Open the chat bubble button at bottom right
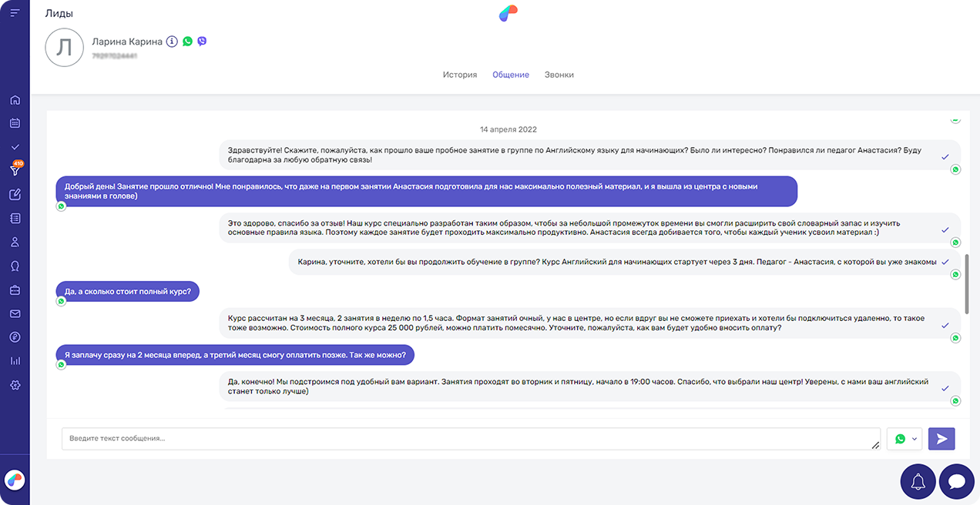 [x=957, y=482]
